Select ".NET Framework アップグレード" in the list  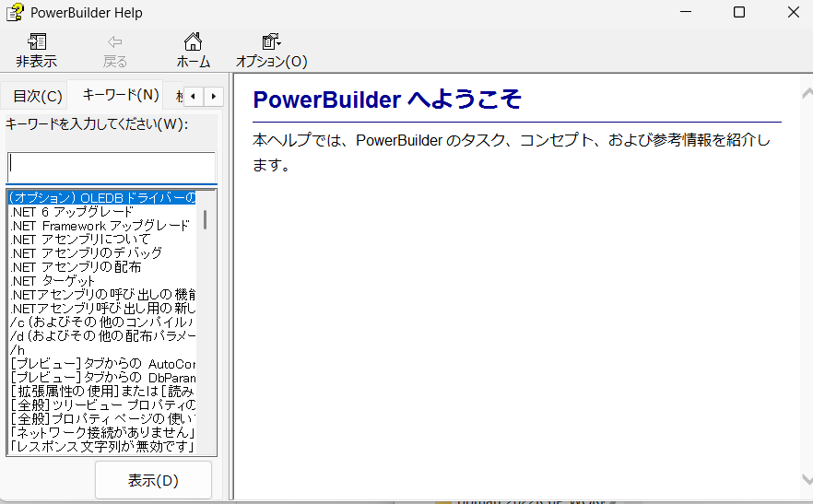(100, 226)
